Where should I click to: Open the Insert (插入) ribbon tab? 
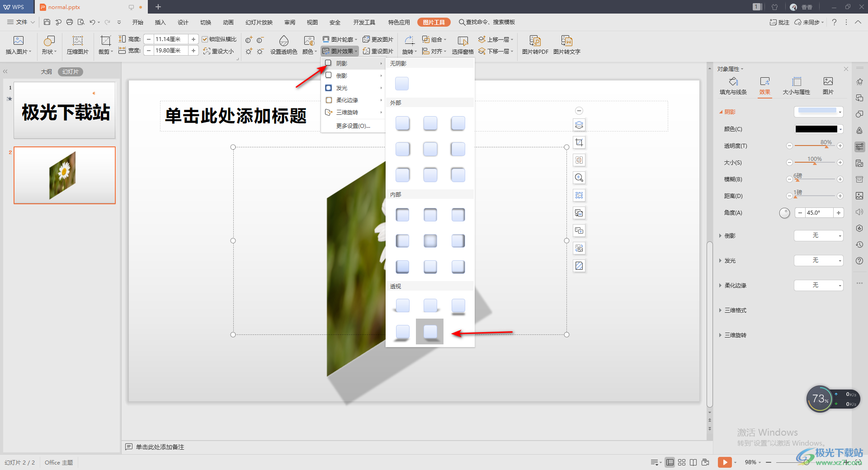click(160, 22)
